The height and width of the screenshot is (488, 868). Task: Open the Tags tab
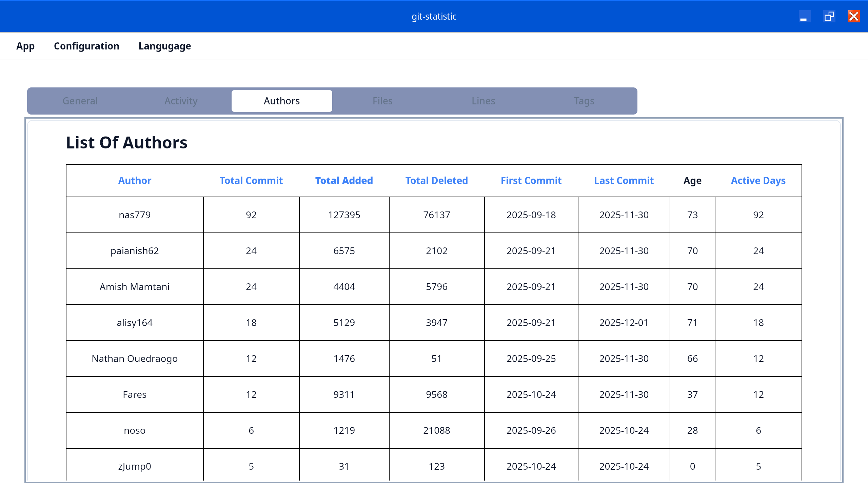coord(584,101)
